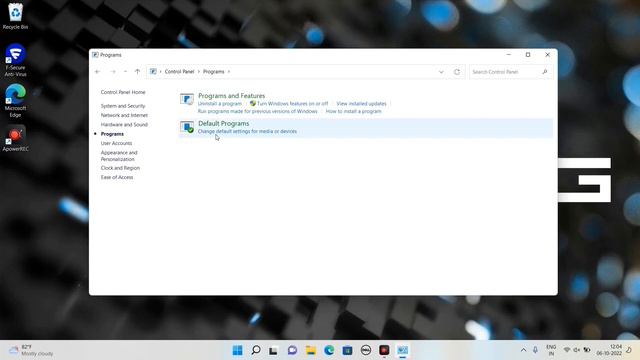Open the Programs and Features heading
The width and height of the screenshot is (640, 360).
231,96
